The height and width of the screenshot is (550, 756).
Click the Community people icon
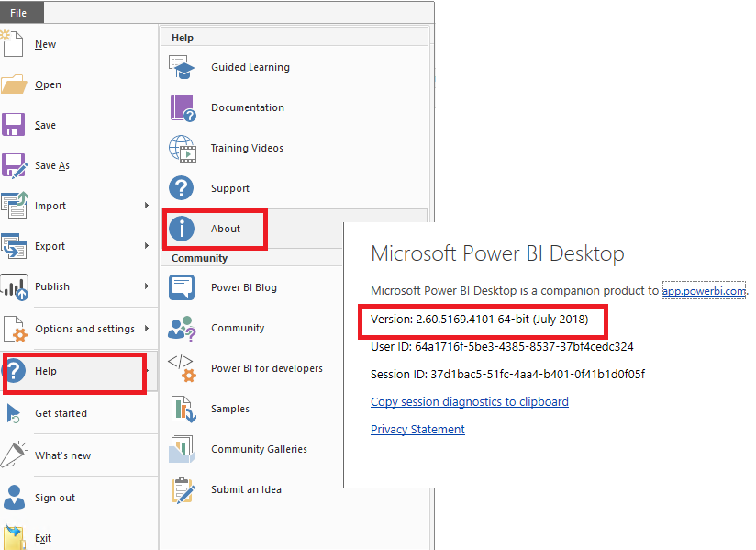pyautogui.click(x=182, y=328)
